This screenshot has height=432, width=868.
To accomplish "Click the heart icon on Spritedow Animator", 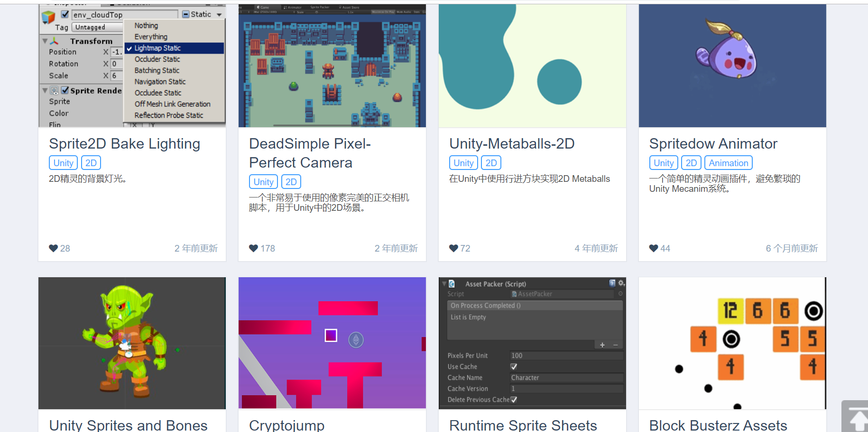I will pos(654,248).
